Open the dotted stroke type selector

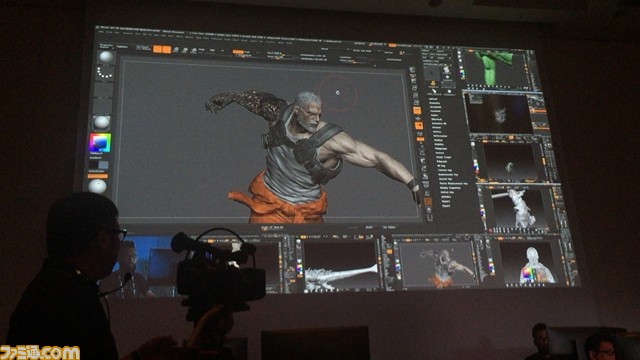[105, 73]
